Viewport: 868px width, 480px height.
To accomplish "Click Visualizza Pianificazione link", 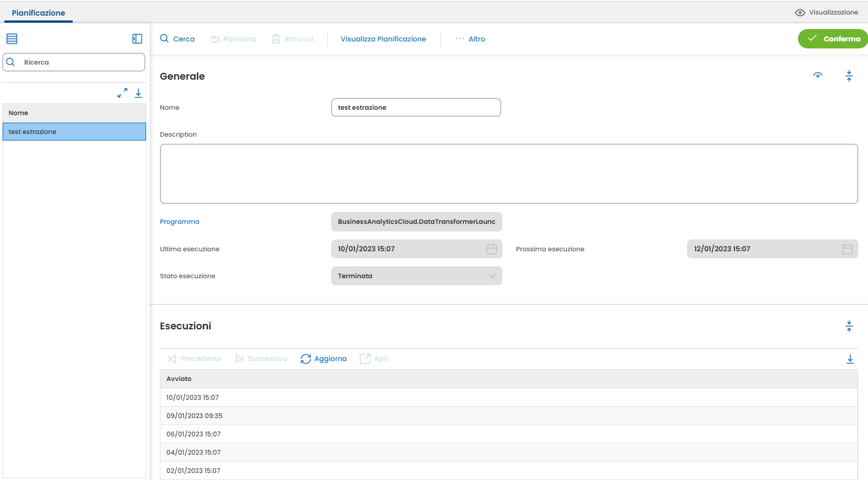I will pos(383,39).
